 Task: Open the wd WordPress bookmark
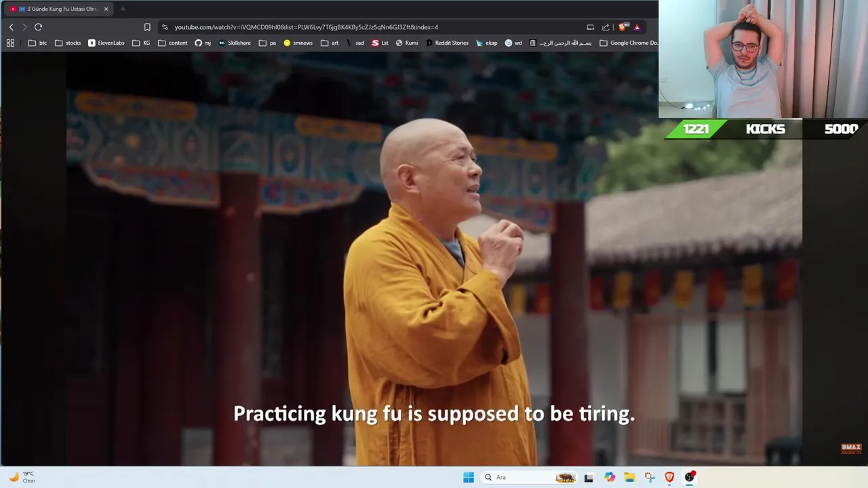pos(513,43)
